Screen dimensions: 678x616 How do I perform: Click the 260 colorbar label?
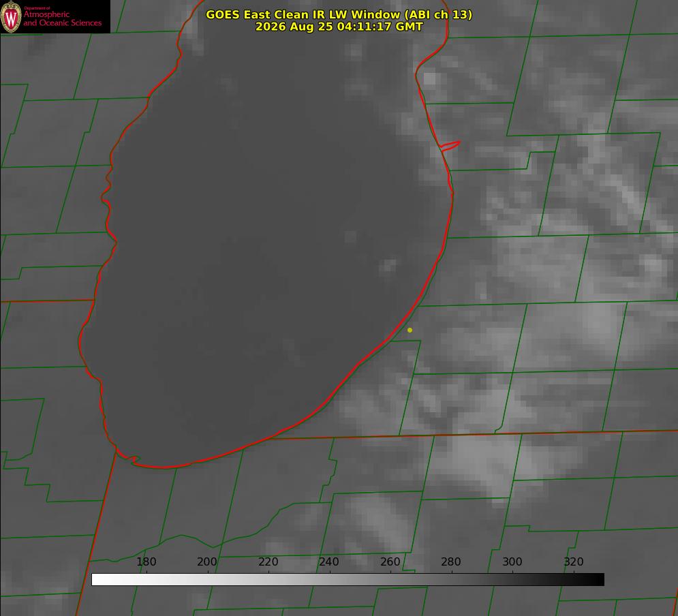(x=390, y=561)
